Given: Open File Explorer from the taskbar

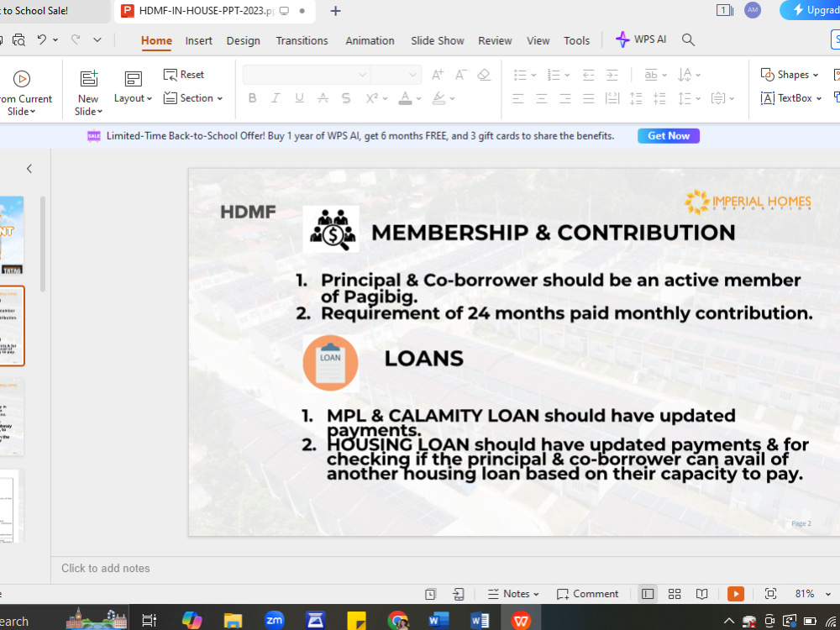Looking at the screenshot, I should click(x=233, y=621).
